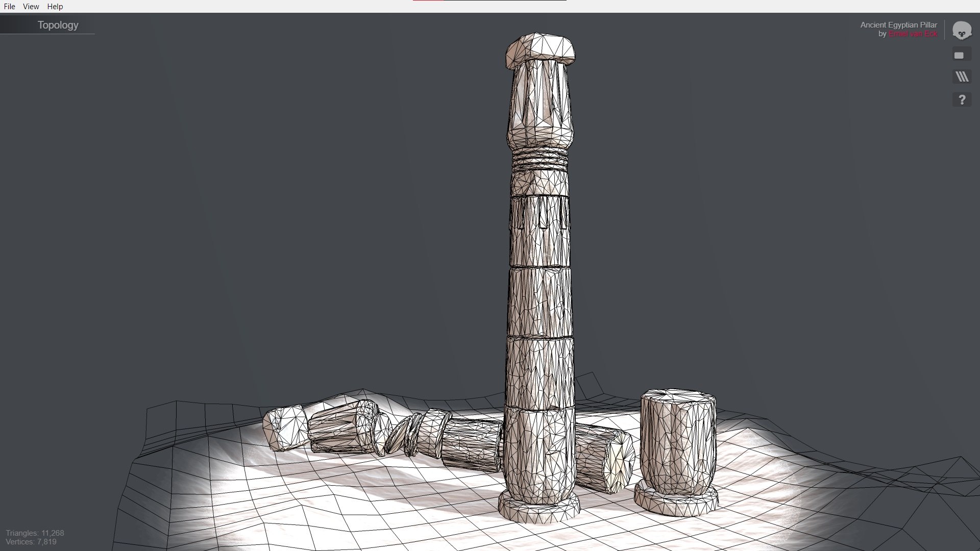980x551 pixels.
Task: Open the File menu
Action: 10,7
